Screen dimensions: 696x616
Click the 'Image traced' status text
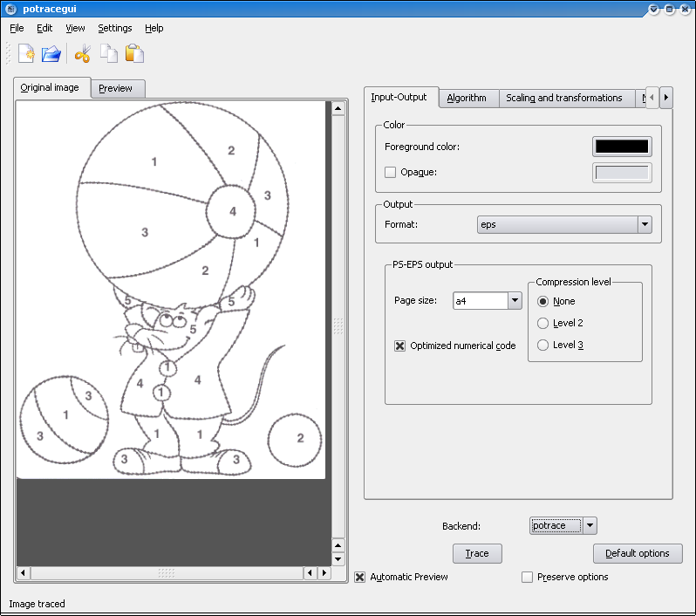coord(37,604)
